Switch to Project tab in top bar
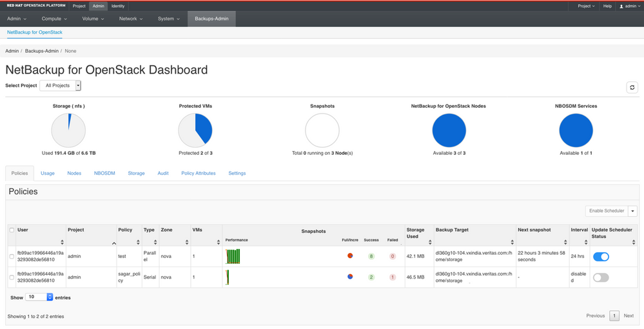The image size is (644, 329). click(79, 6)
